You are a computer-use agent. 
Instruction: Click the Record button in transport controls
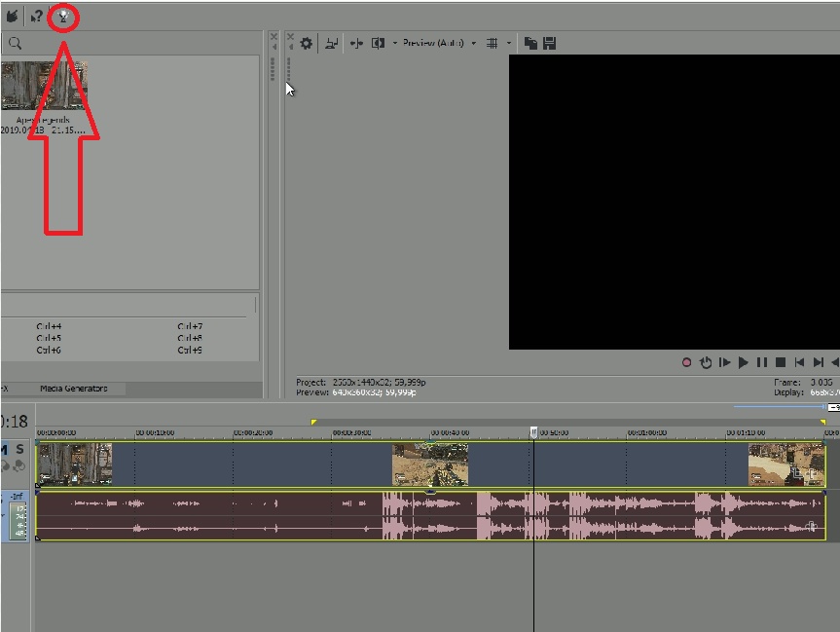pyautogui.click(x=685, y=362)
